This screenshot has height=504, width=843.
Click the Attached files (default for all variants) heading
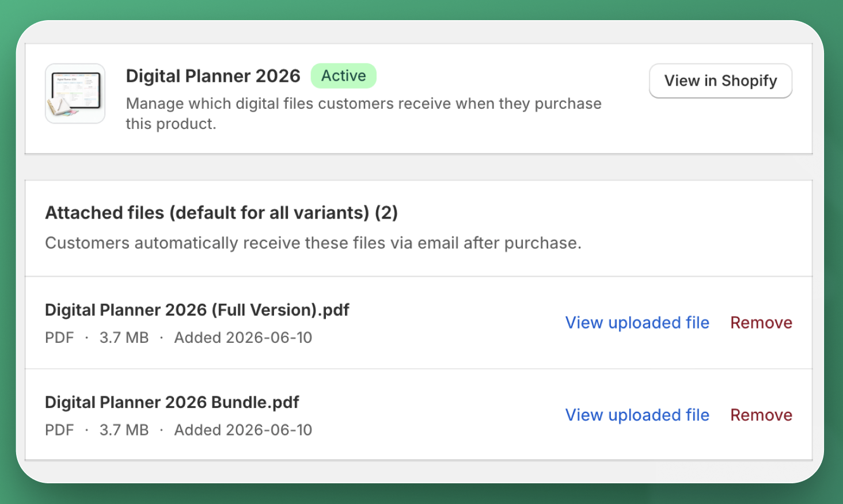coord(222,213)
